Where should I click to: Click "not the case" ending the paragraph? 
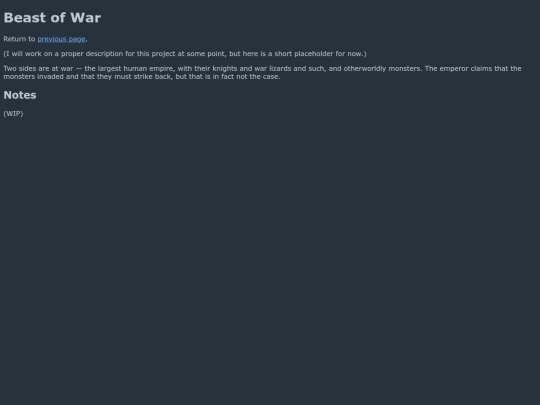[258, 76]
